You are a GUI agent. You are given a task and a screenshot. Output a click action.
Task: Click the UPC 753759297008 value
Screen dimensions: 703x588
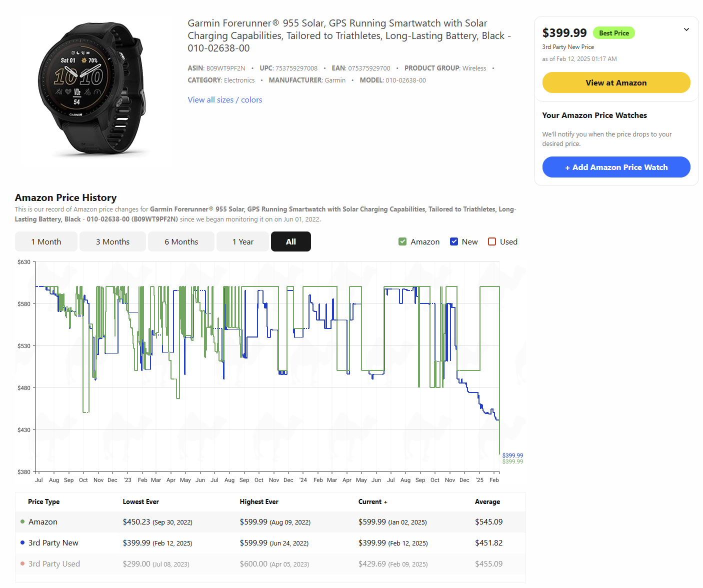296,68
